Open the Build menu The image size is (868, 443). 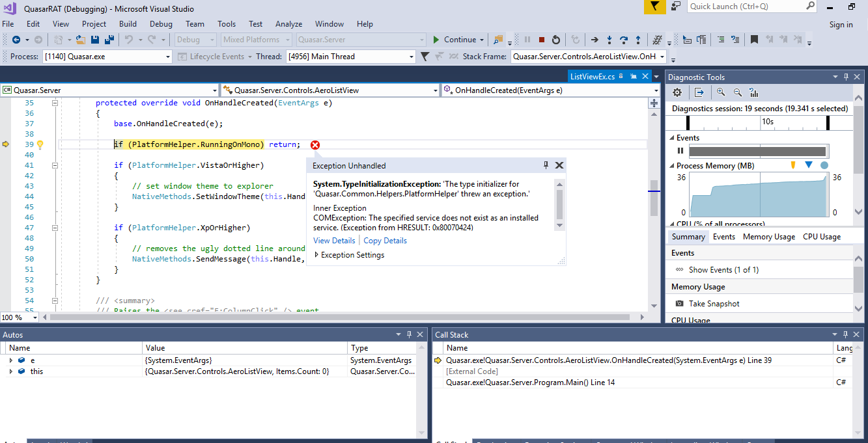point(128,24)
